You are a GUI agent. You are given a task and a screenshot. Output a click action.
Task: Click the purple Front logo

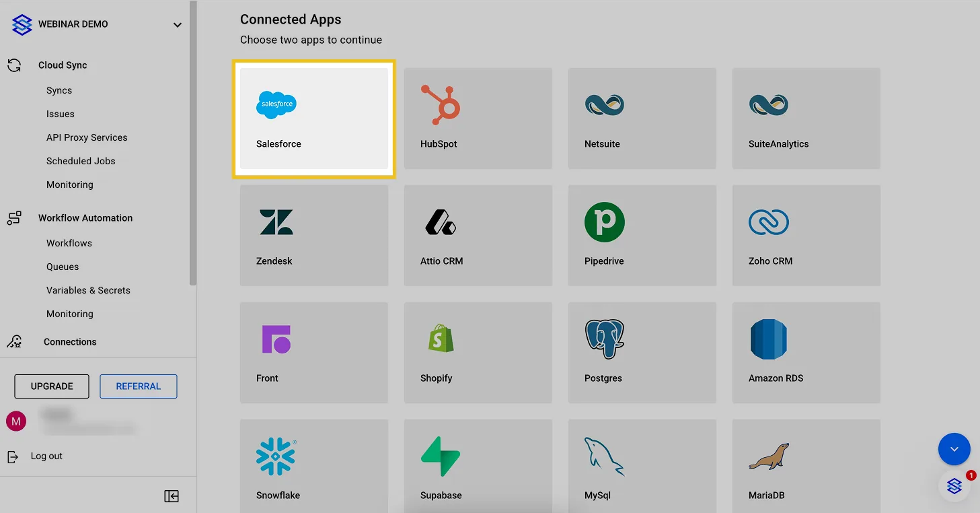click(x=276, y=339)
